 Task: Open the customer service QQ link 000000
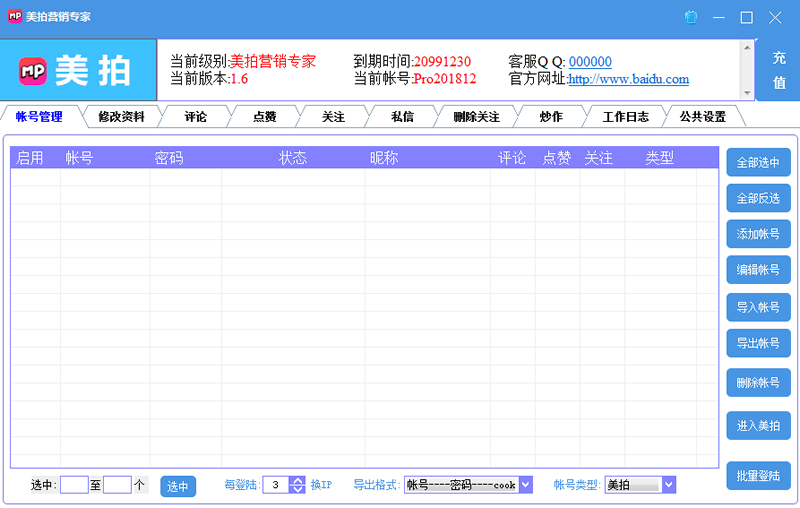[590, 62]
